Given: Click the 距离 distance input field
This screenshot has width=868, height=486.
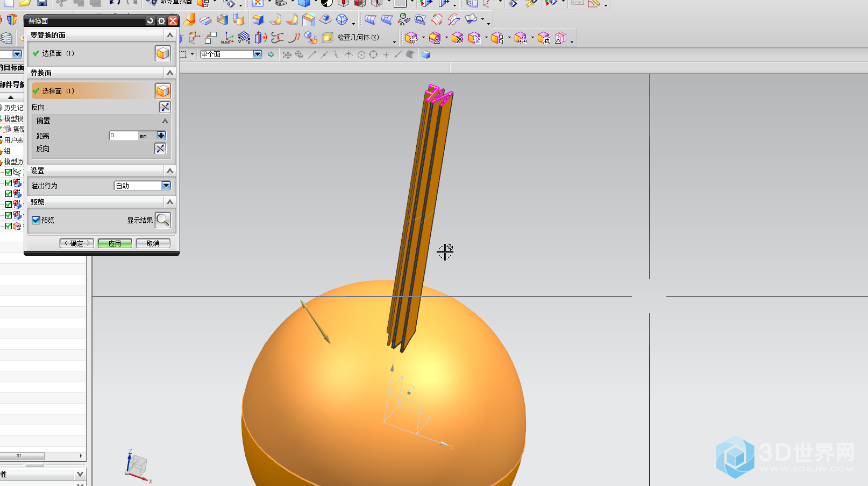Looking at the screenshot, I should point(124,136).
